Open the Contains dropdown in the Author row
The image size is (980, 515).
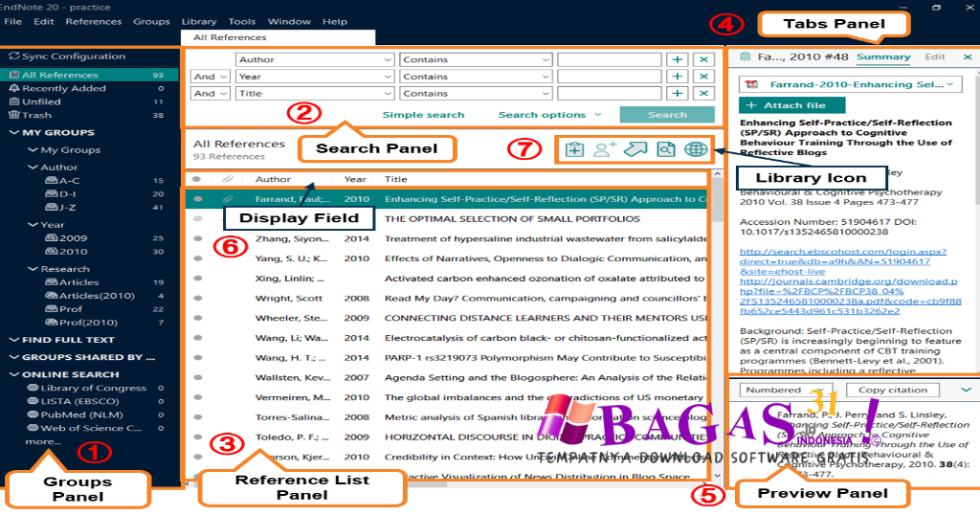tap(476, 59)
